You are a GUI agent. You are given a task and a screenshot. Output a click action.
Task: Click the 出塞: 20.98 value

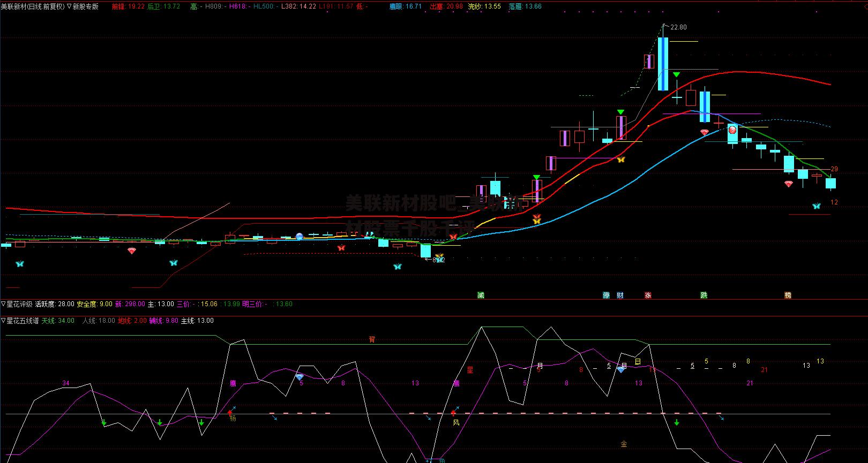(x=446, y=7)
